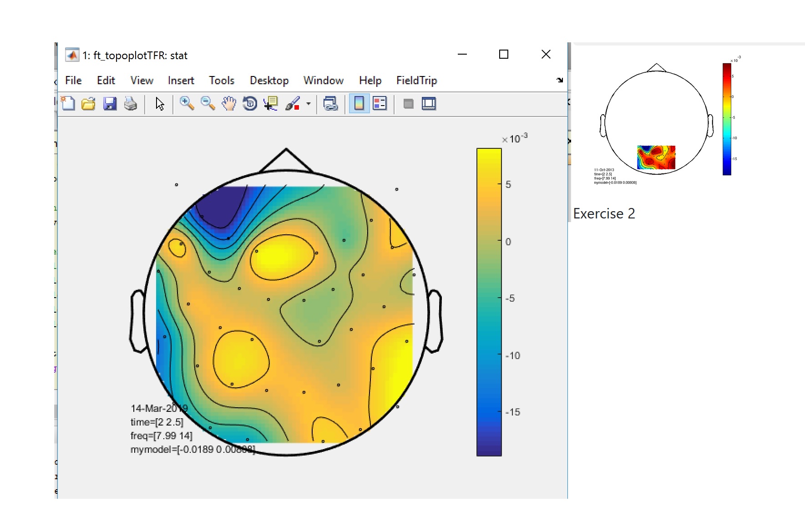Image resolution: width=805 pixels, height=532 pixels.
Task: Select the Zoom In magnifier tool
Action: (x=187, y=104)
